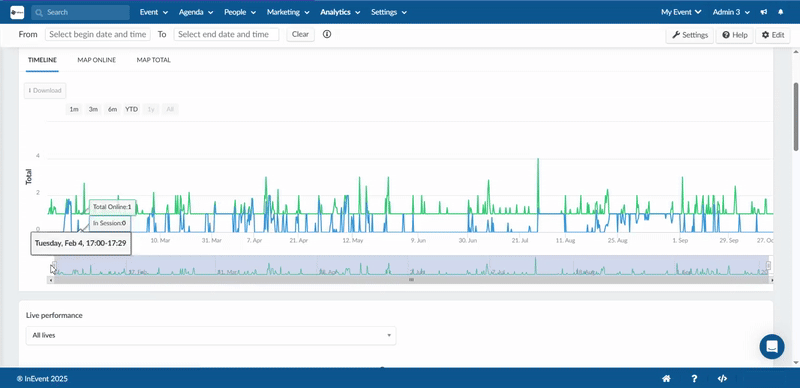Open the Help button
The height and width of the screenshot is (388, 800).
[735, 35]
